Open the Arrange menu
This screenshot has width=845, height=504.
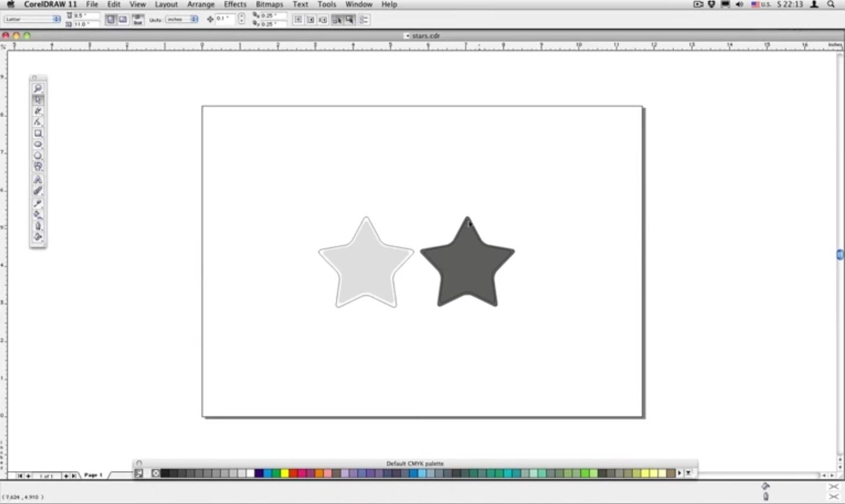201,4
